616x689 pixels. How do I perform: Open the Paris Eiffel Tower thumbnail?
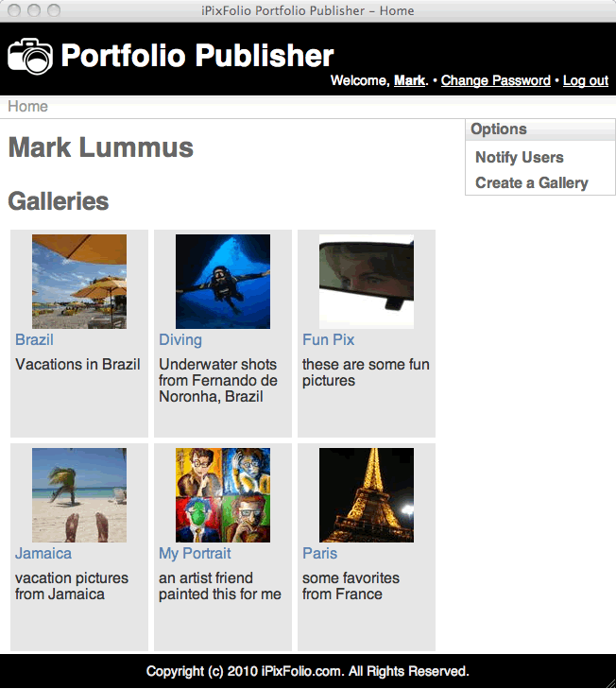pyautogui.click(x=367, y=495)
